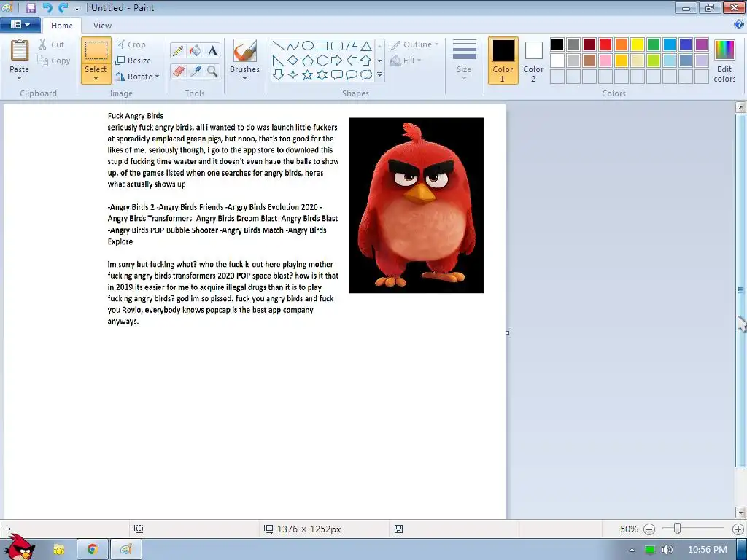
Task: Choose the Five-point star shape
Action: click(x=308, y=75)
